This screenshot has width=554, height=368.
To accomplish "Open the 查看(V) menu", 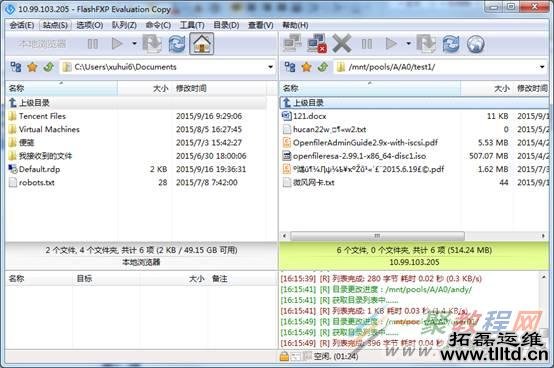I will pyautogui.click(x=260, y=25).
